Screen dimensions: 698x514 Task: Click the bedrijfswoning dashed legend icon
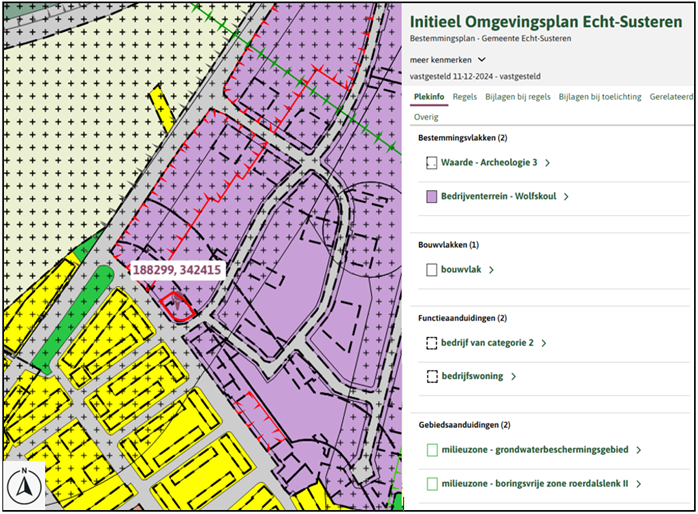[431, 376]
